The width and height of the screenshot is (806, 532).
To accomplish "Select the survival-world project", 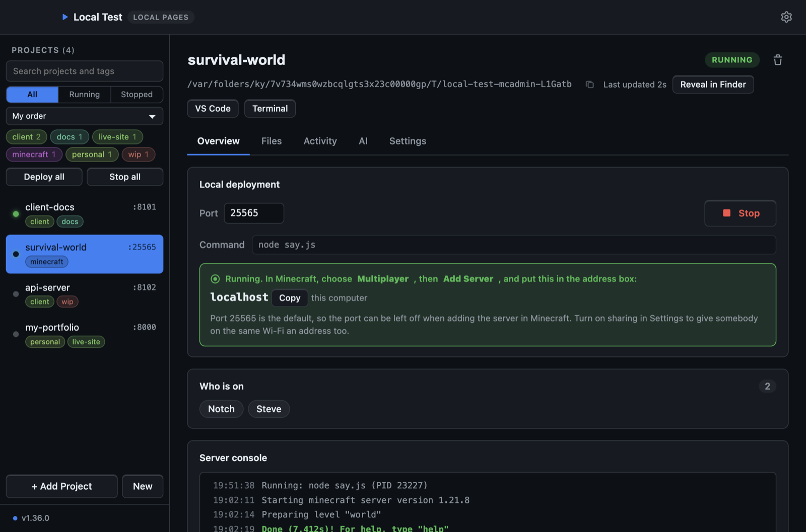I will pos(84,254).
